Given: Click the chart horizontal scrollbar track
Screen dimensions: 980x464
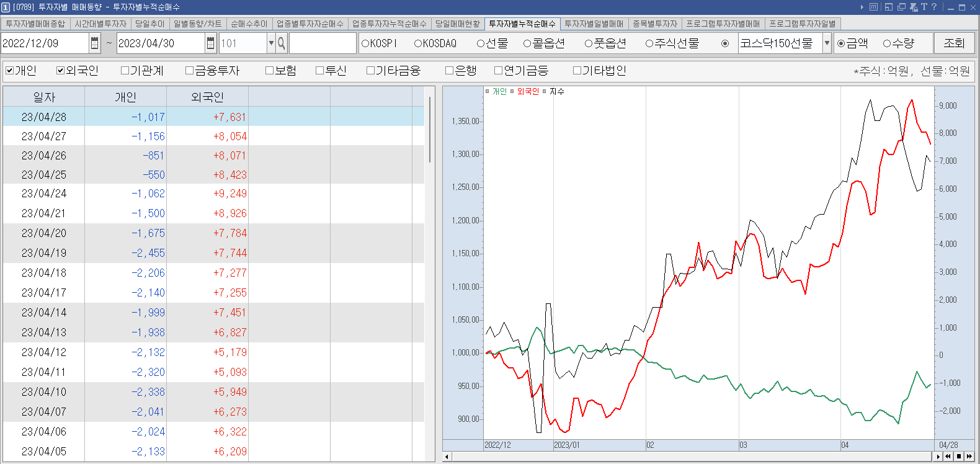Looking at the screenshot, I should click(x=692, y=457).
